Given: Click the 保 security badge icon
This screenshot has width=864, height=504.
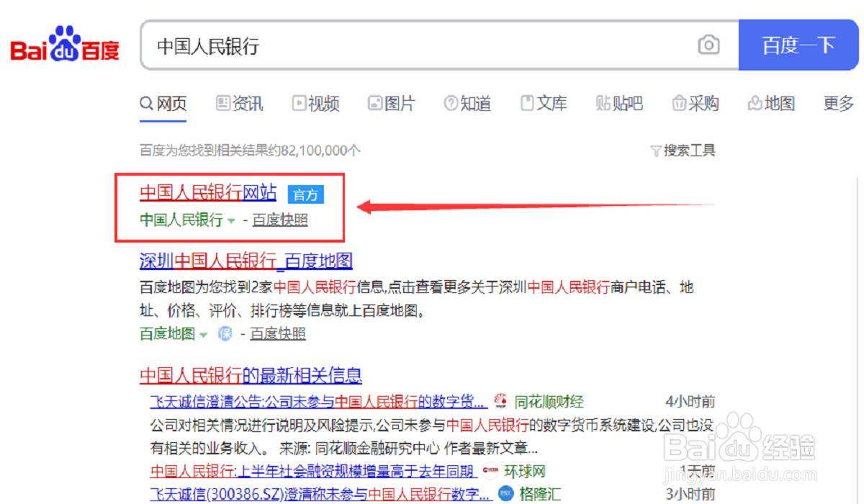Looking at the screenshot, I should pyautogui.click(x=225, y=333).
